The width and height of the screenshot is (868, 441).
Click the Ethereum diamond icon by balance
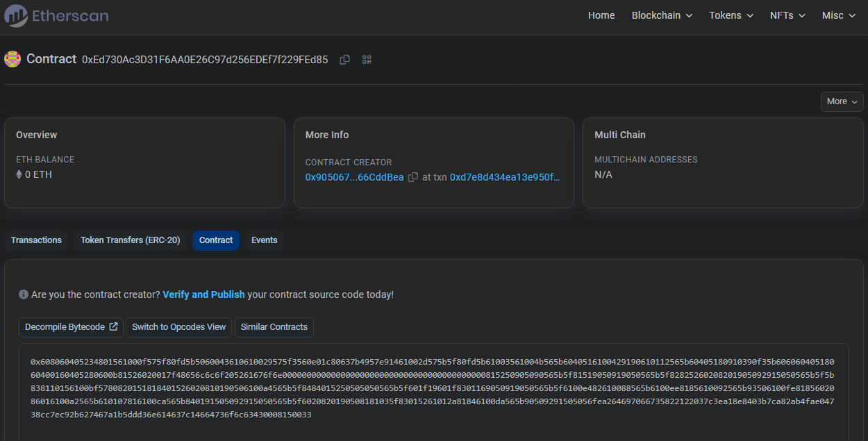tap(19, 174)
